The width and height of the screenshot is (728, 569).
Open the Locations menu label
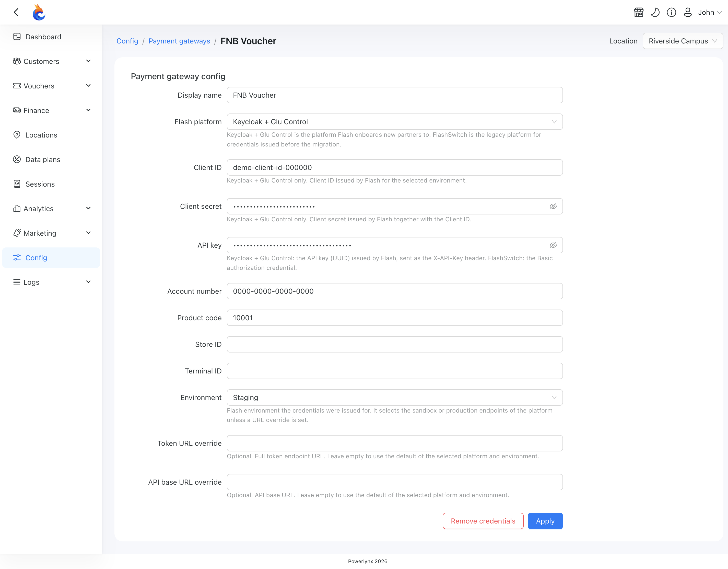pos(41,135)
